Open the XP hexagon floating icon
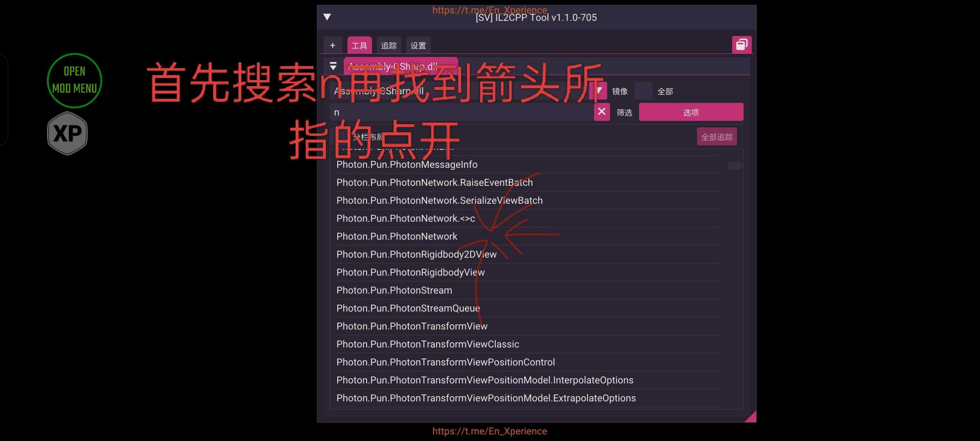980x441 pixels. 67,133
